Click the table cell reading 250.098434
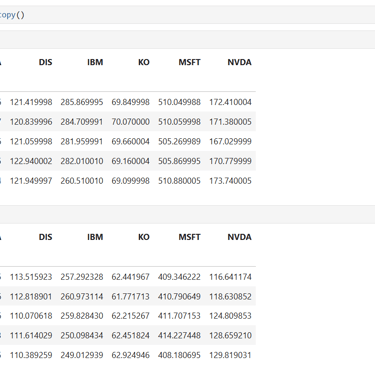 point(82,335)
